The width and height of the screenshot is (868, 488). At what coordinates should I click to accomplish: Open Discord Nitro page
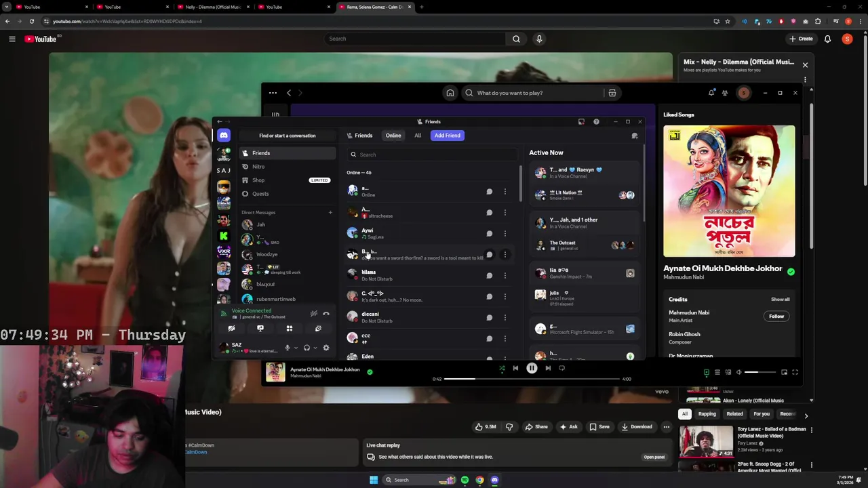pyautogui.click(x=287, y=167)
